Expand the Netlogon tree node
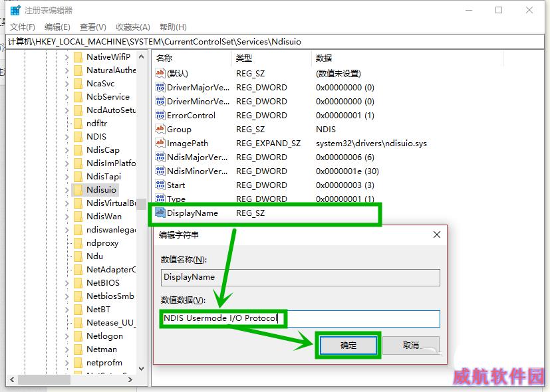 click(67, 336)
